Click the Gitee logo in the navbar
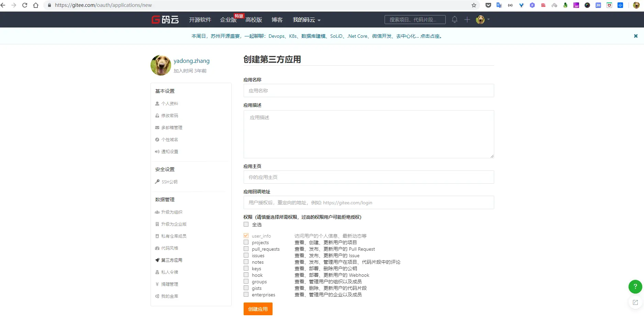Screen dimensions: 644x330 tap(165, 20)
